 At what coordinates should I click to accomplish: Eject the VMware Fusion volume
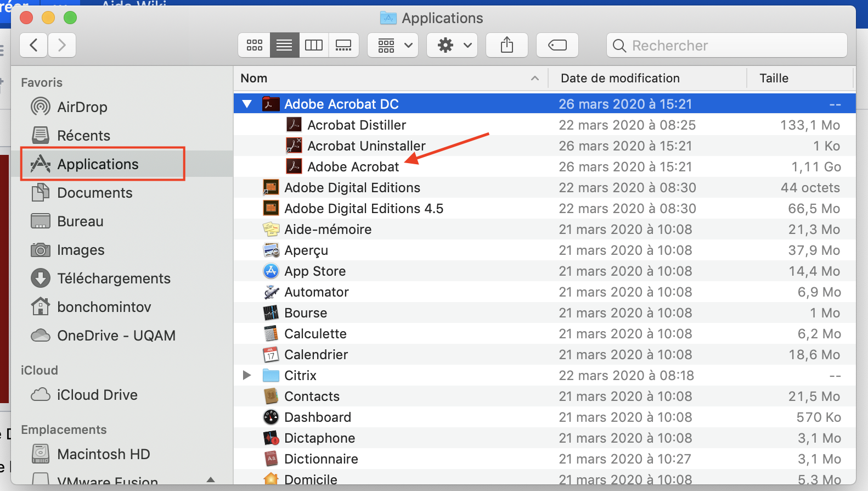211,480
